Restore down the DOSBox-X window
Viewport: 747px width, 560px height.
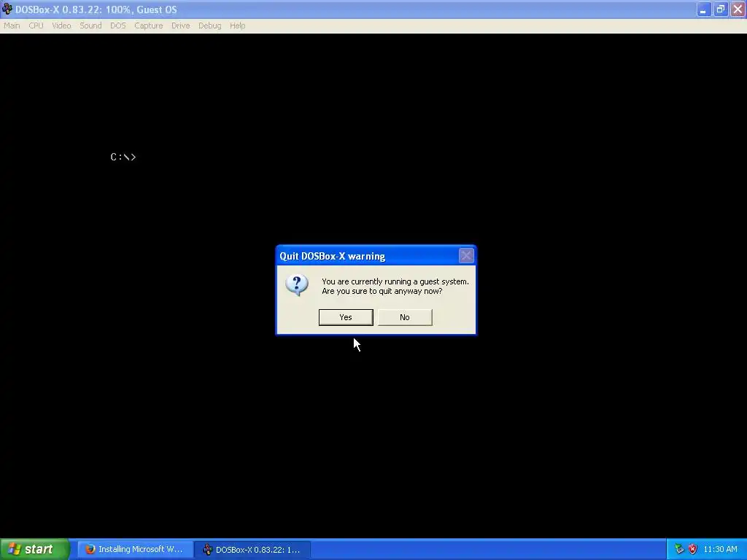pyautogui.click(x=720, y=9)
